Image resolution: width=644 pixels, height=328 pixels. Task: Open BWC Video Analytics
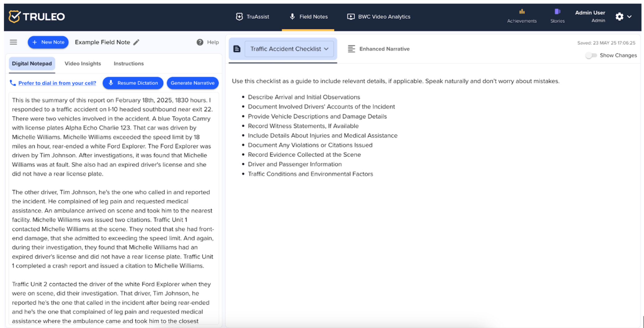pos(378,17)
